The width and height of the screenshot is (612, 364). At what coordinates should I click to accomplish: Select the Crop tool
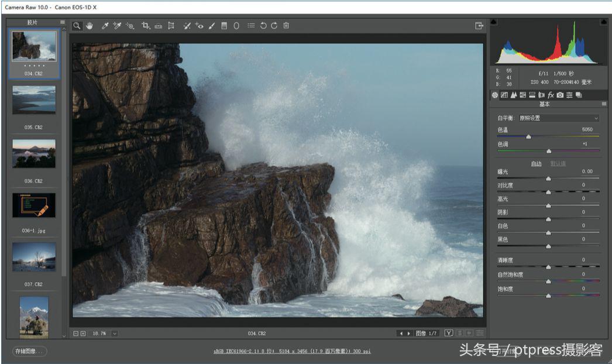pos(146,26)
